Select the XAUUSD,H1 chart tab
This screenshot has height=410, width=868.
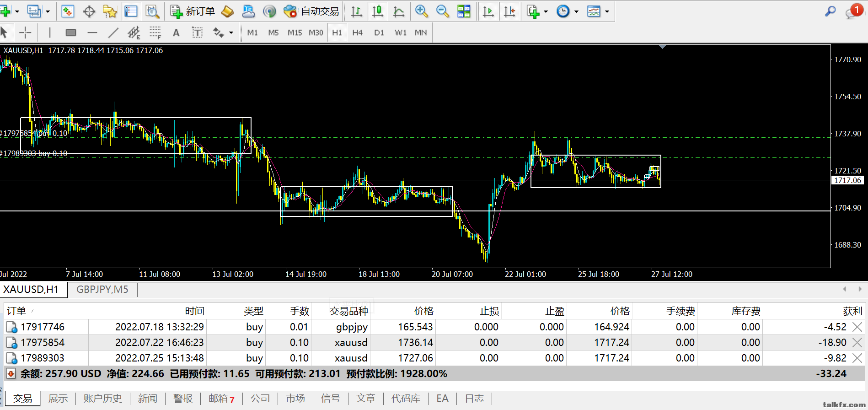pyautogui.click(x=31, y=289)
